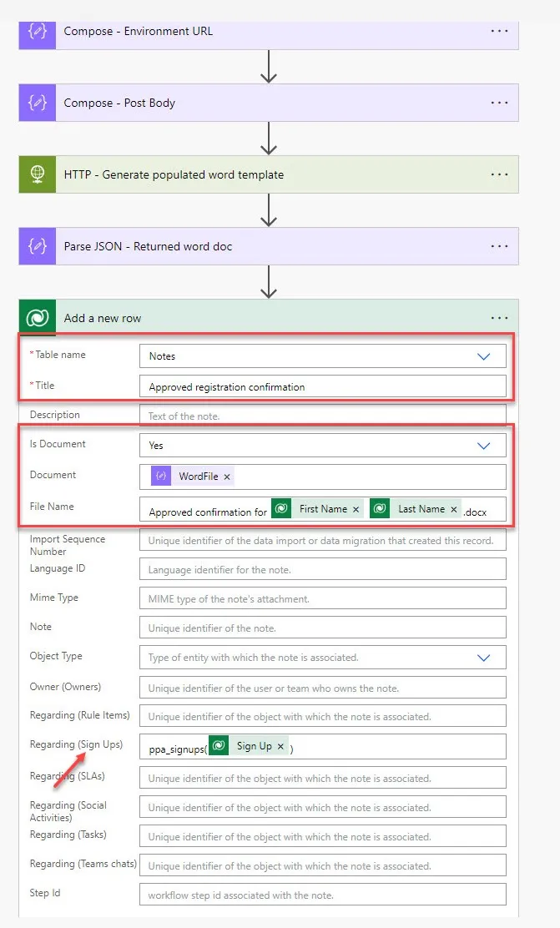Edit the Title field
This screenshot has height=928, width=560.
323,386
